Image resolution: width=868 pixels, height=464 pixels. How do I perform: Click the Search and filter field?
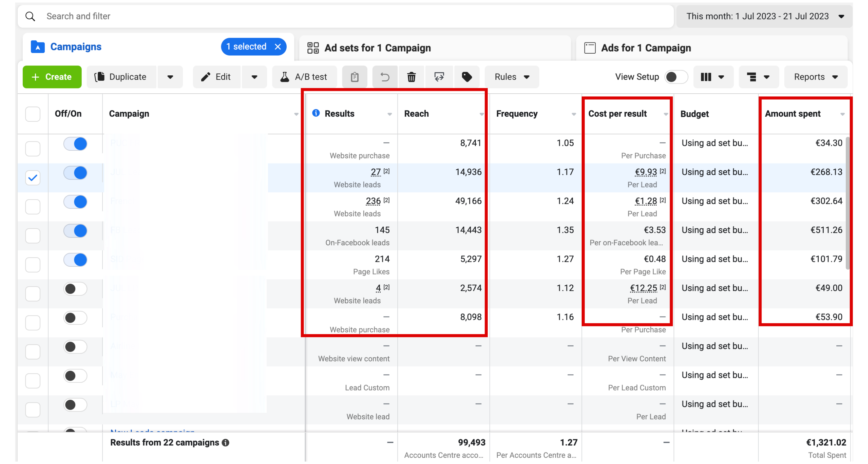pos(337,16)
